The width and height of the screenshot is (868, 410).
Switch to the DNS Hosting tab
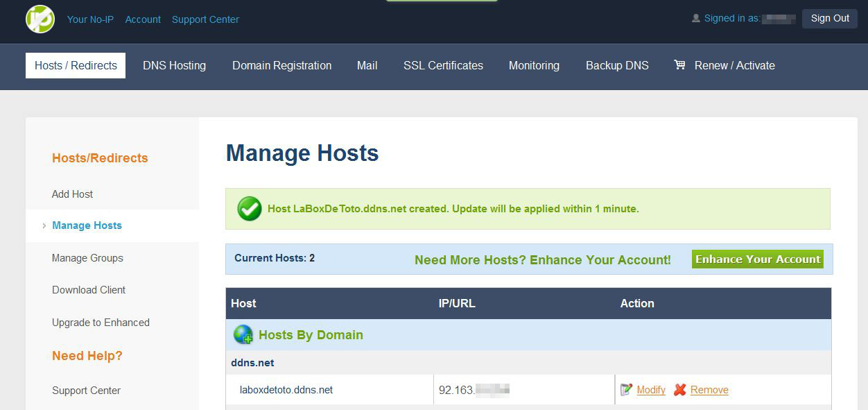(x=174, y=65)
